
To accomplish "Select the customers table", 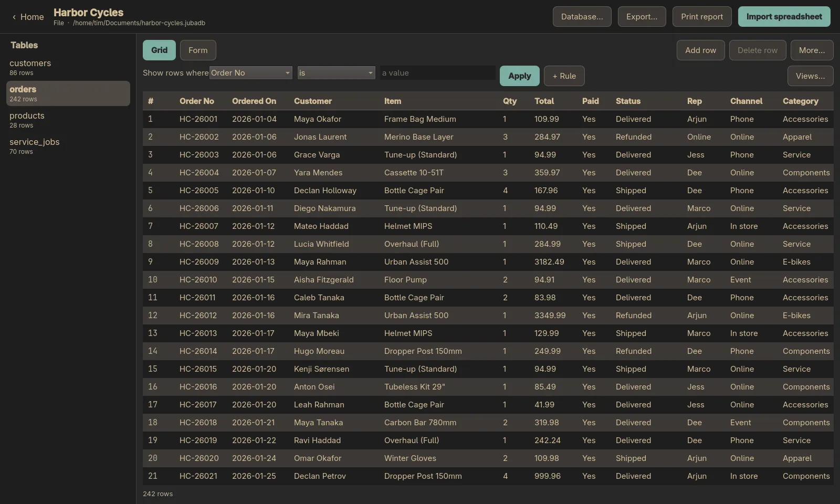I will point(68,67).
